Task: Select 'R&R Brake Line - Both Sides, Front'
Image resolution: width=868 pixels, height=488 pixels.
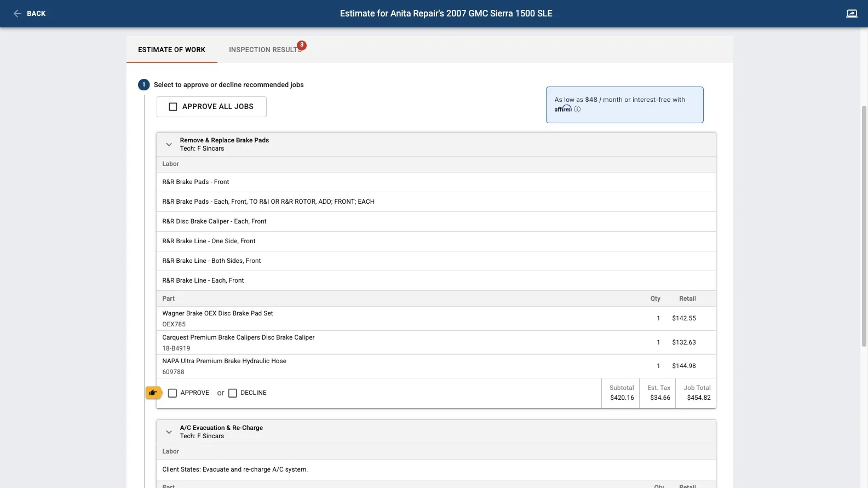Action: point(436,261)
